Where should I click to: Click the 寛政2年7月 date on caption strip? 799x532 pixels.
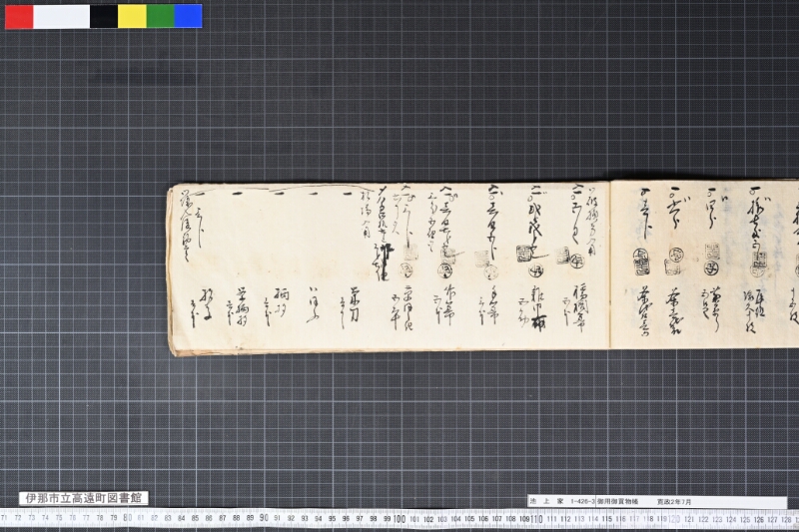pos(674,501)
